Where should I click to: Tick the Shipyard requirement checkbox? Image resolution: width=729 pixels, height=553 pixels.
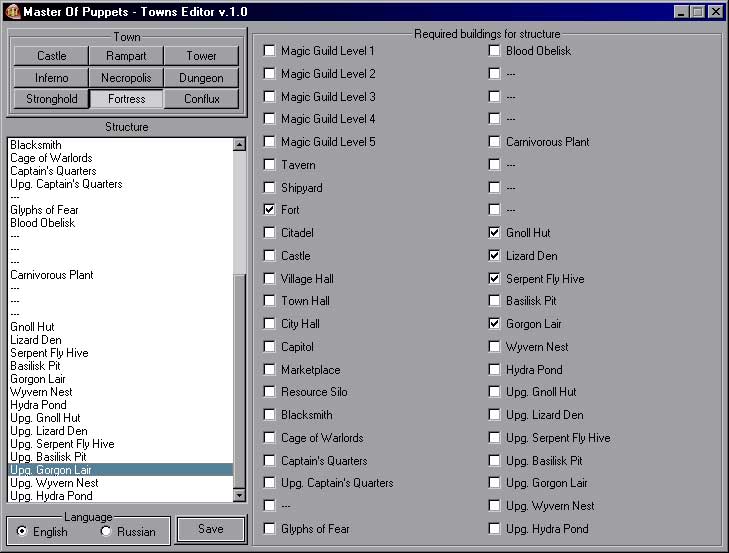click(x=269, y=187)
